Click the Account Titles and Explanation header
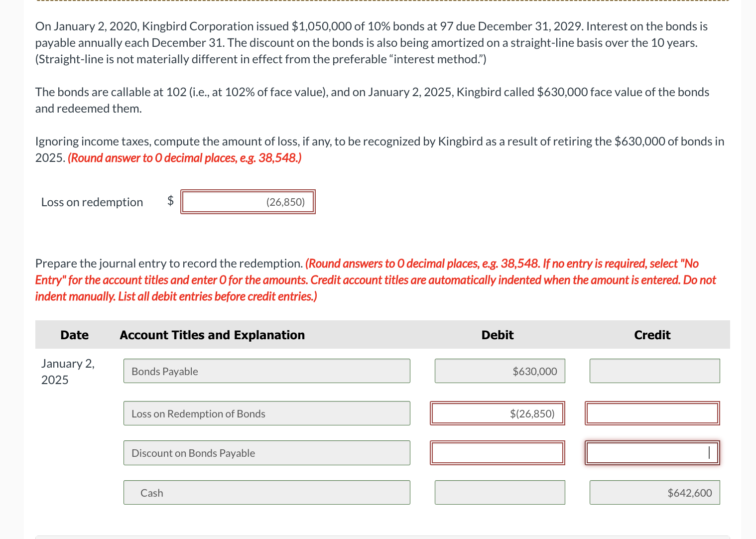The width and height of the screenshot is (756, 539). [x=212, y=335]
